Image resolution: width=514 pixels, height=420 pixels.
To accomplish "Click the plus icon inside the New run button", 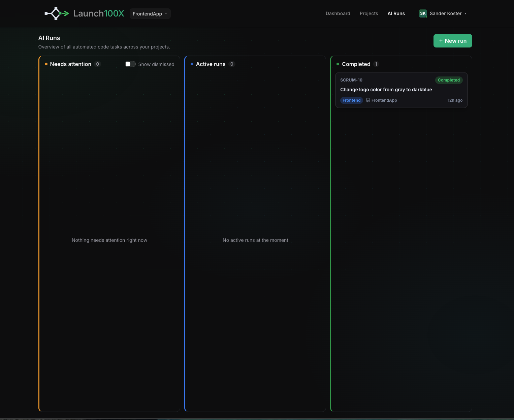I will (x=441, y=41).
